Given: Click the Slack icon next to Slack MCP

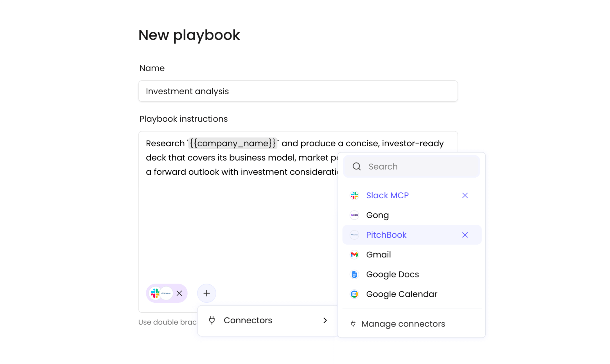Looking at the screenshot, I should point(354,195).
